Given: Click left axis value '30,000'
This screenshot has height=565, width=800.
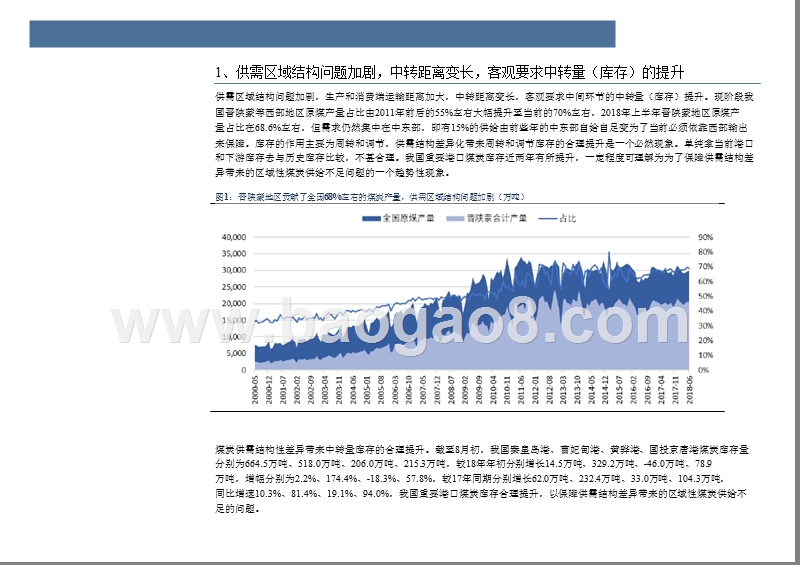Looking at the screenshot, I should [x=234, y=271].
